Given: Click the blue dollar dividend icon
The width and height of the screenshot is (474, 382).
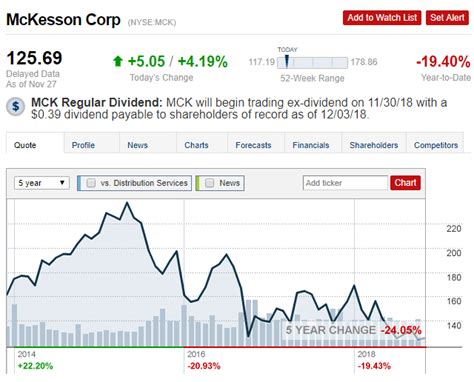Looking at the screenshot, I should point(15,107).
